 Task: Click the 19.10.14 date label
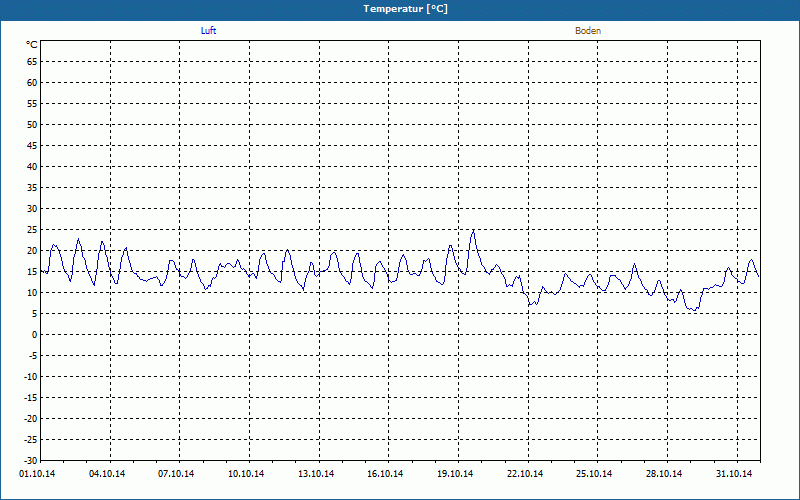(455, 474)
